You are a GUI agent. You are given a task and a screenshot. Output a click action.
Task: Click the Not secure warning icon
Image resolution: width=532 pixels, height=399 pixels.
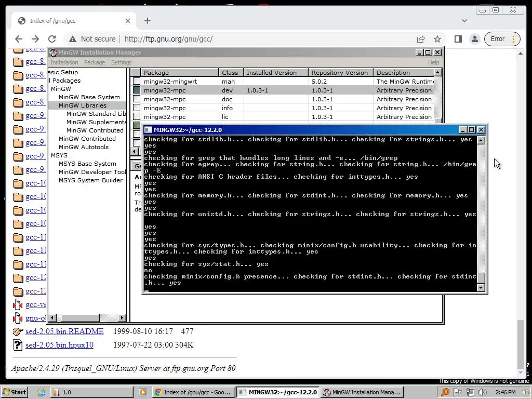[x=73, y=39]
